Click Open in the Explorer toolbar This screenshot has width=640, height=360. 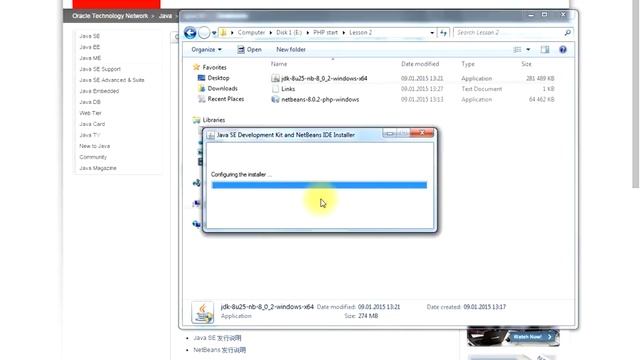tap(249, 49)
